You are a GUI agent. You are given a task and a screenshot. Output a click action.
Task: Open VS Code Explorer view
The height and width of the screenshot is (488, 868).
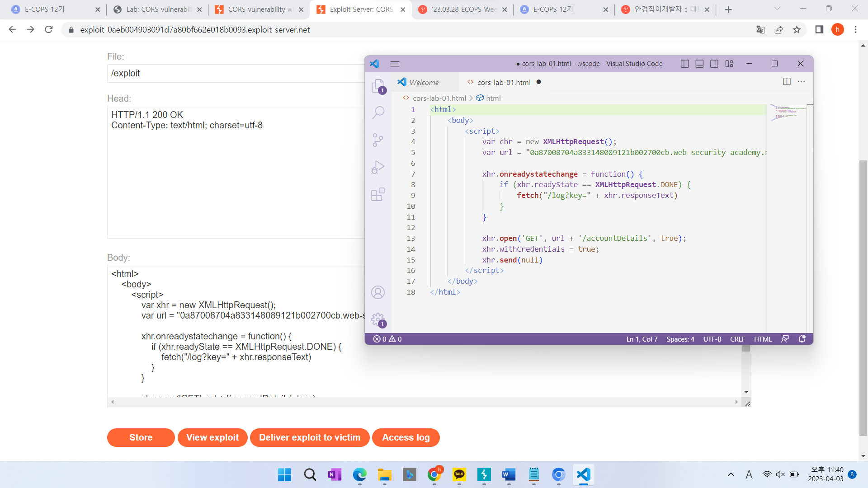point(378,86)
